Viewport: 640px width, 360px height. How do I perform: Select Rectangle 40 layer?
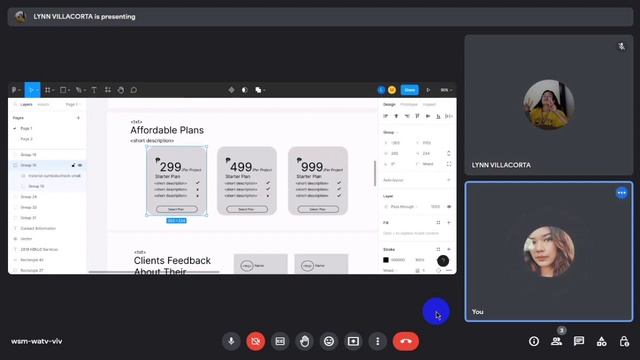point(32,260)
